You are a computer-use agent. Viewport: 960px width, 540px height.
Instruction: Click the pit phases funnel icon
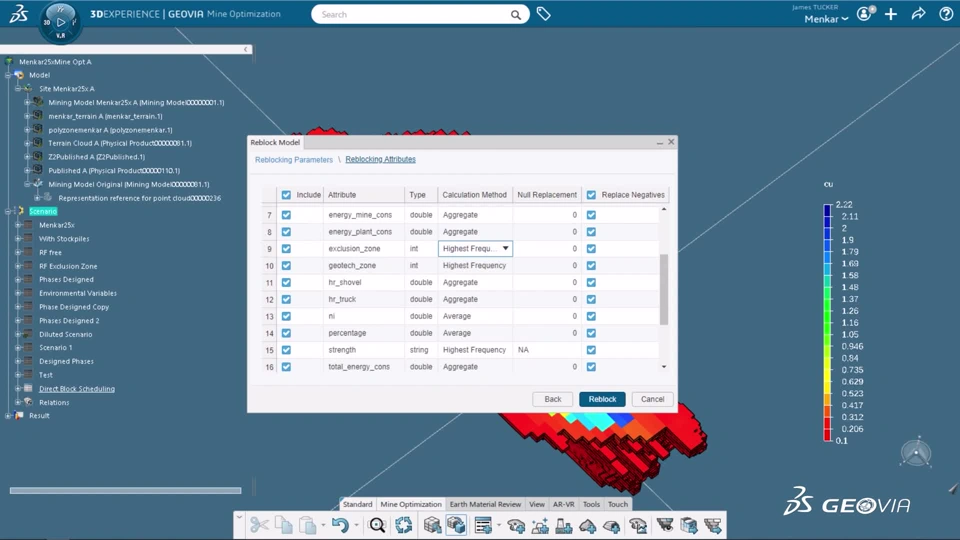pos(665,525)
